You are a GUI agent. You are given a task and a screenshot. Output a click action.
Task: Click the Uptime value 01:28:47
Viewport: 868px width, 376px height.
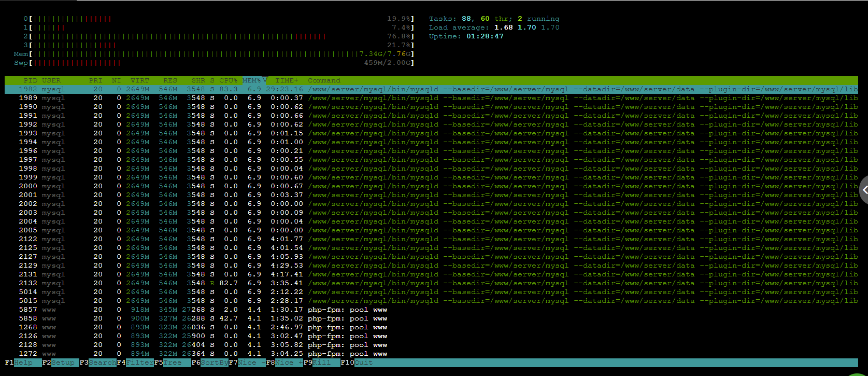click(485, 36)
